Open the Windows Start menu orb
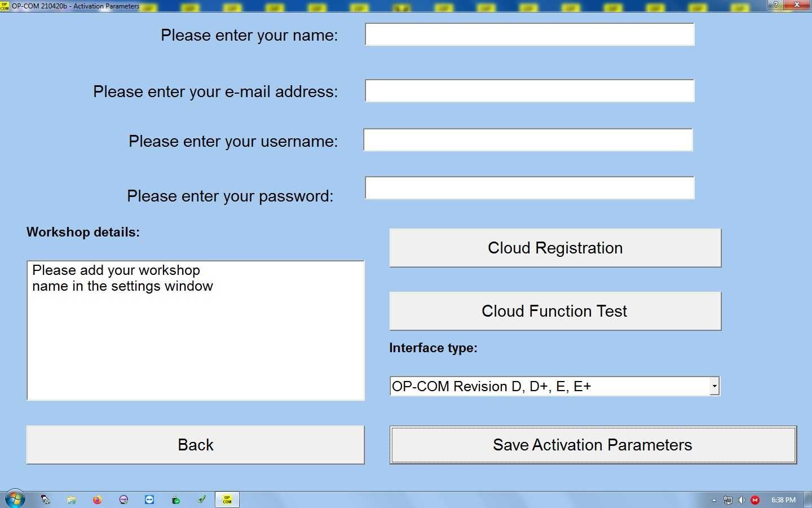The image size is (812, 508). [x=15, y=499]
